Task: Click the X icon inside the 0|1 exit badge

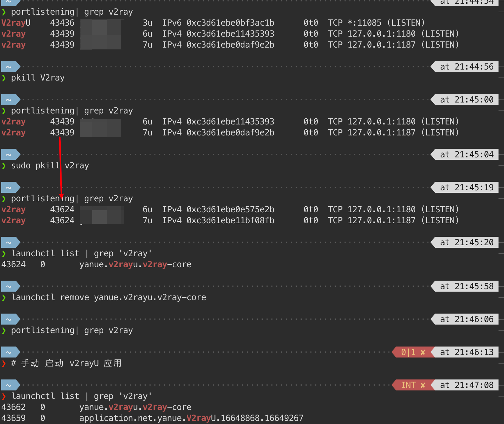Action: pyautogui.click(x=423, y=352)
